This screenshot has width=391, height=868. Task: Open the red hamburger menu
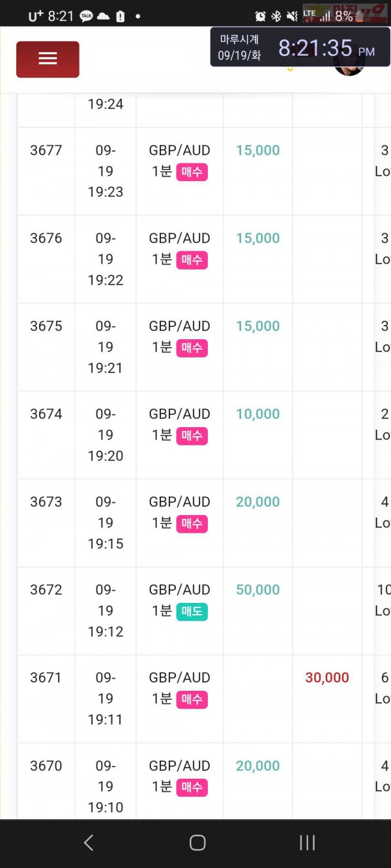(x=48, y=59)
